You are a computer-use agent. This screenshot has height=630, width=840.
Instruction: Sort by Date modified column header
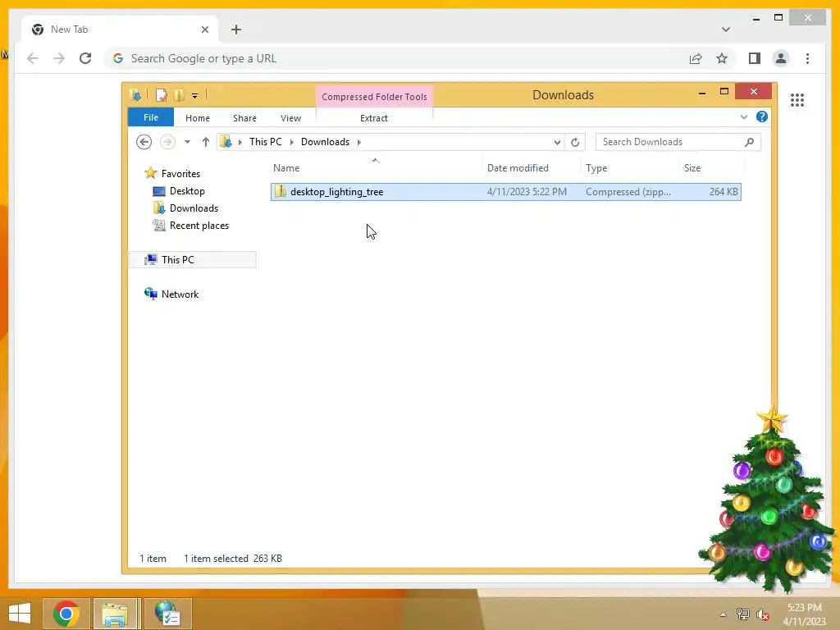532,167
